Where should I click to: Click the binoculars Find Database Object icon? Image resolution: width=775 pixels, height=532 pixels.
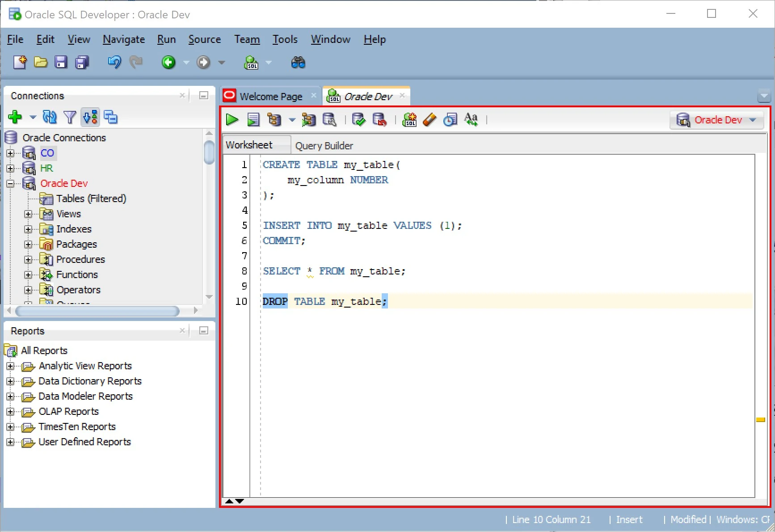click(298, 62)
